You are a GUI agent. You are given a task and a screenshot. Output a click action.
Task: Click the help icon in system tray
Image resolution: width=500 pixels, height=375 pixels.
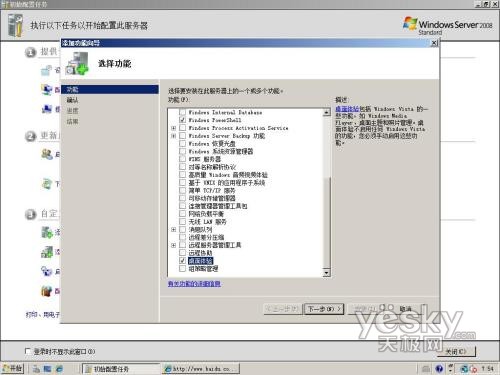point(439,369)
